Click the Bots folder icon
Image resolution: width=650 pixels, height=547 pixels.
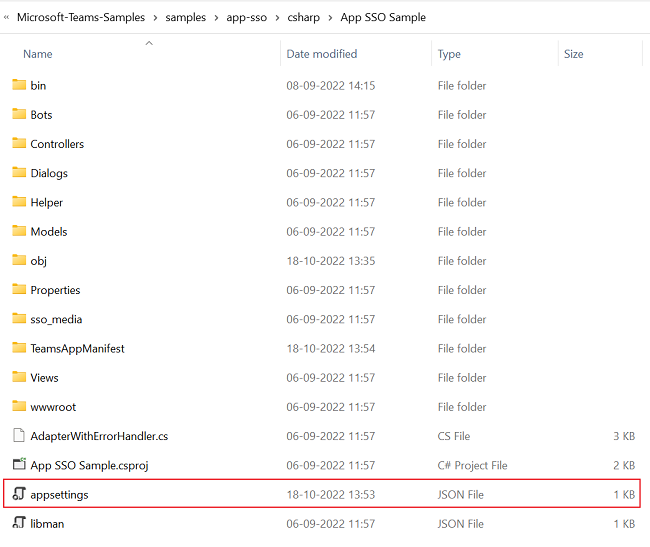coord(19,114)
